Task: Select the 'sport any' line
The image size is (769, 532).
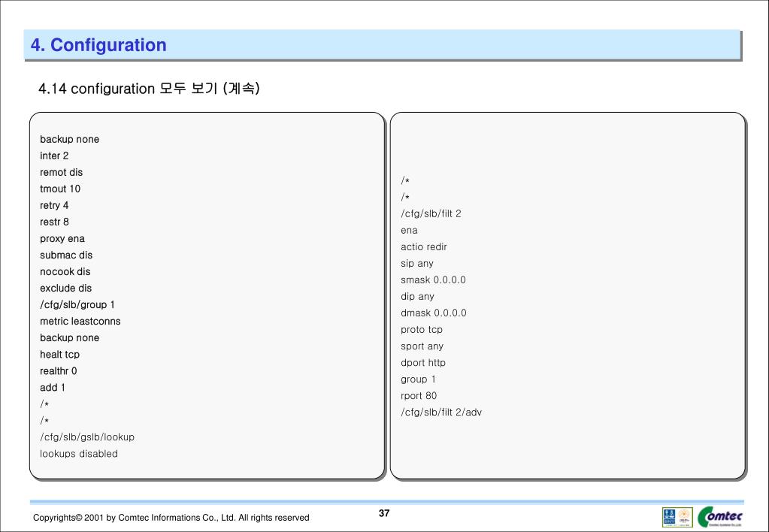Action: point(422,346)
